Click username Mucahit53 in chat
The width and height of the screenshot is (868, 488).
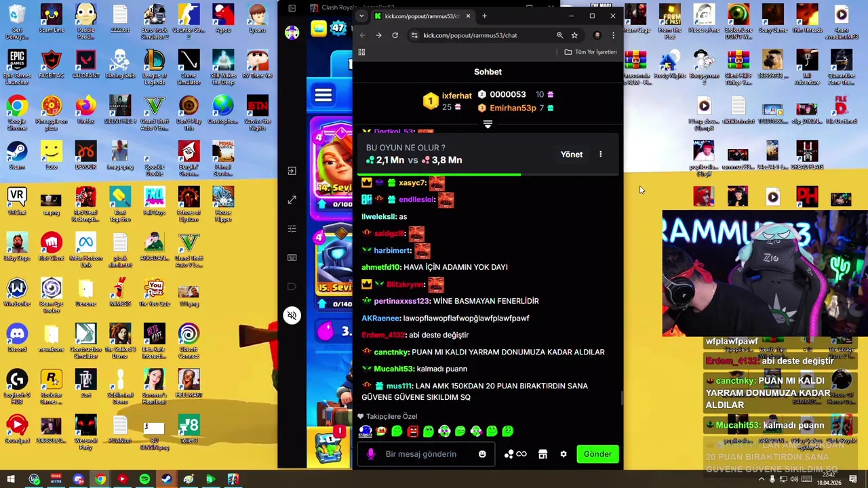393,369
